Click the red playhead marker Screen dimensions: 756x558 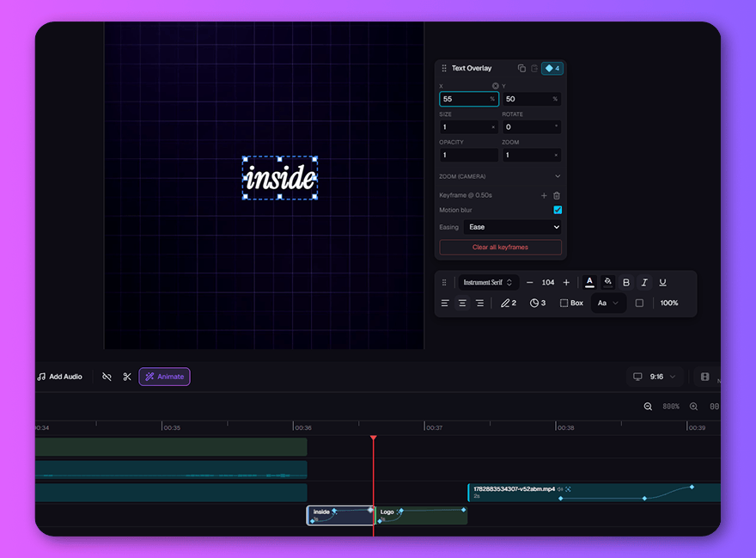pyautogui.click(x=374, y=438)
